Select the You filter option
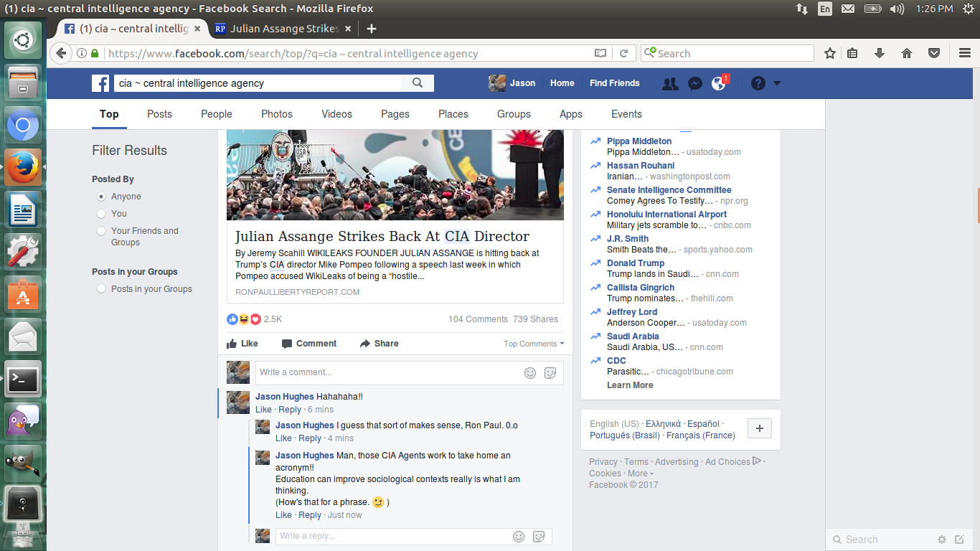The image size is (980, 551). [101, 214]
